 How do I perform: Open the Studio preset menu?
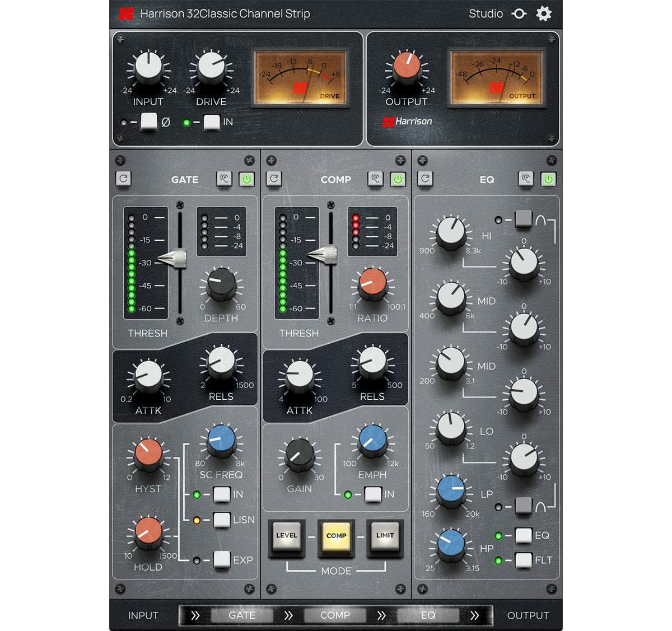(x=486, y=13)
